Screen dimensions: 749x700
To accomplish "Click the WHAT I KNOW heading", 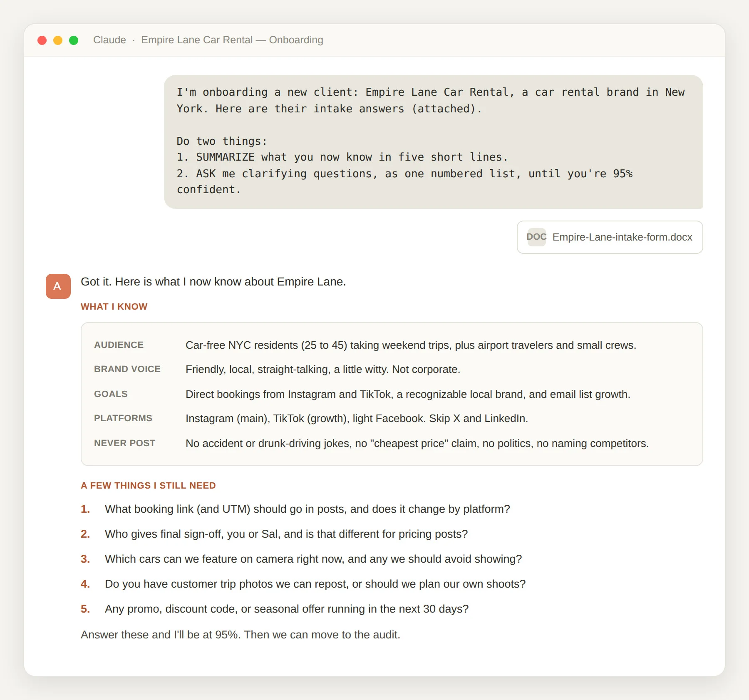I will click(114, 307).
